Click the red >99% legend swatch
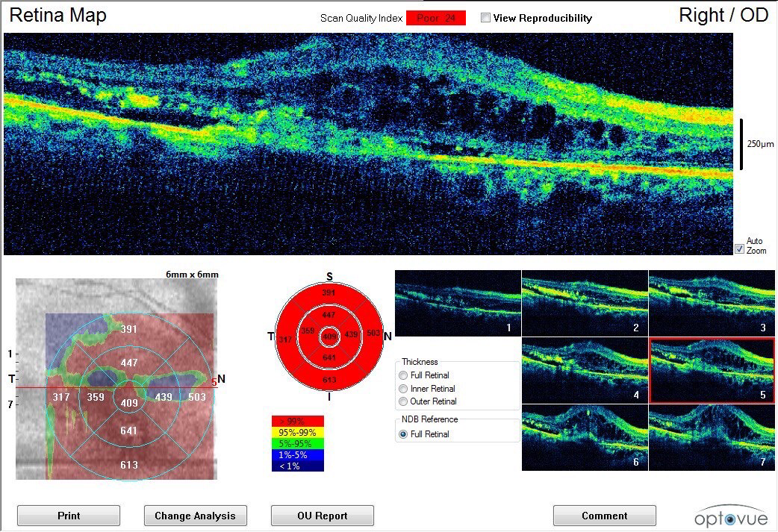This screenshot has width=778, height=532. 296,420
